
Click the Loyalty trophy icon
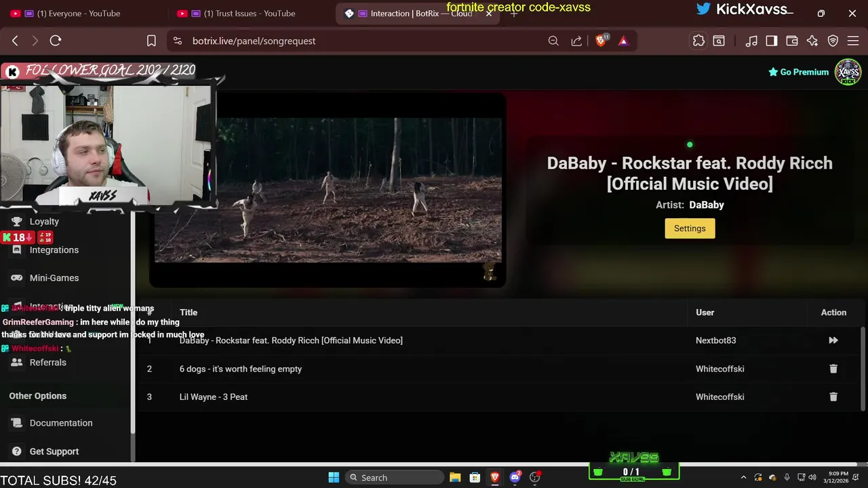[17, 222]
